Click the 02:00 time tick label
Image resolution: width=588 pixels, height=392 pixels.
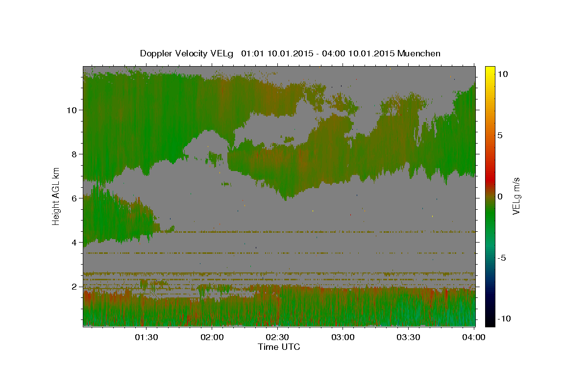pos(212,337)
